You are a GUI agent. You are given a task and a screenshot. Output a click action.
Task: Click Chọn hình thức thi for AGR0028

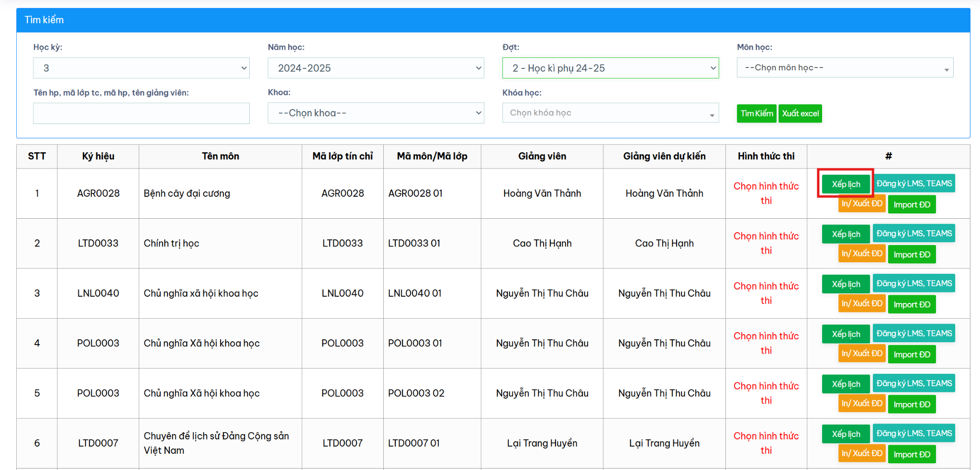766,193
